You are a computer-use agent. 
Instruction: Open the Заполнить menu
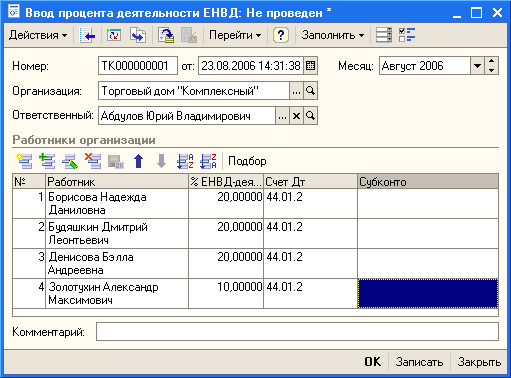[332, 35]
